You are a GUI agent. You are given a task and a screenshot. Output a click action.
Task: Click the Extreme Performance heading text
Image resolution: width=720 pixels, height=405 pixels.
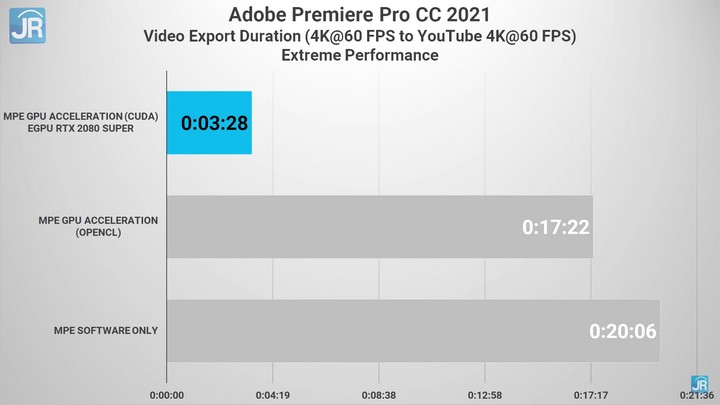tap(360, 56)
